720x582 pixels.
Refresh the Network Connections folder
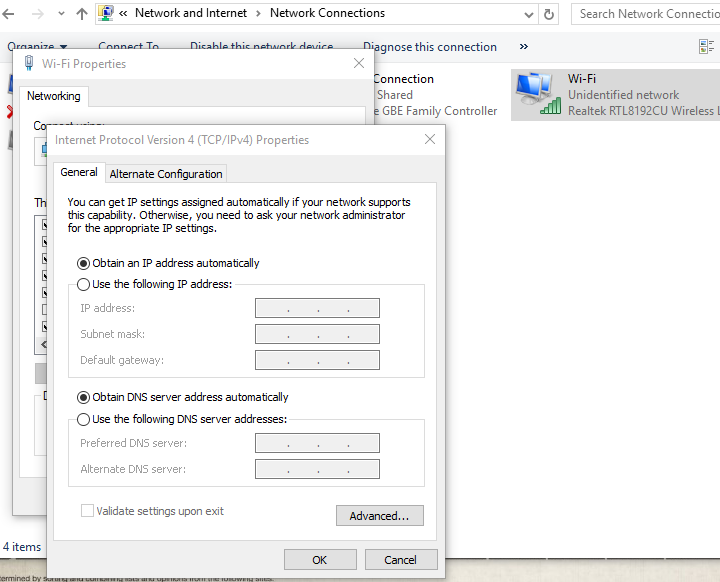pyautogui.click(x=549, y=15)
